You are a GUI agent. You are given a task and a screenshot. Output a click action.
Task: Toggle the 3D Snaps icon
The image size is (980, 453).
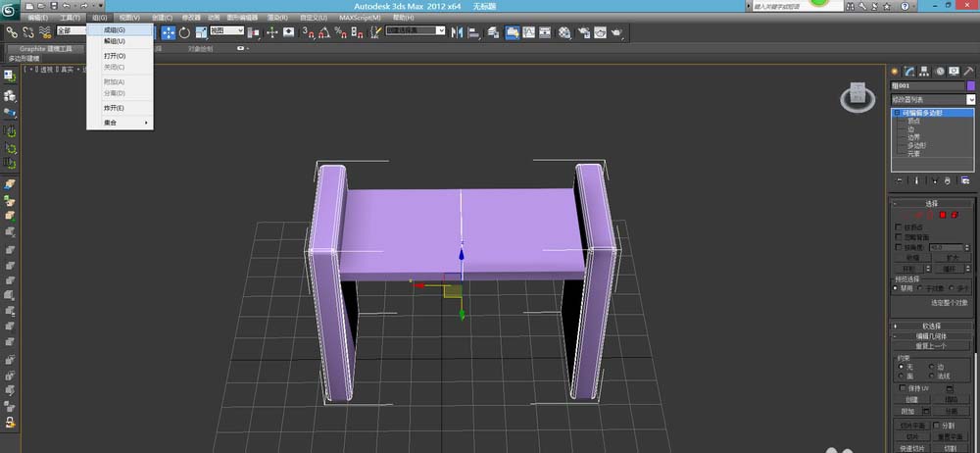coord(308,32)
